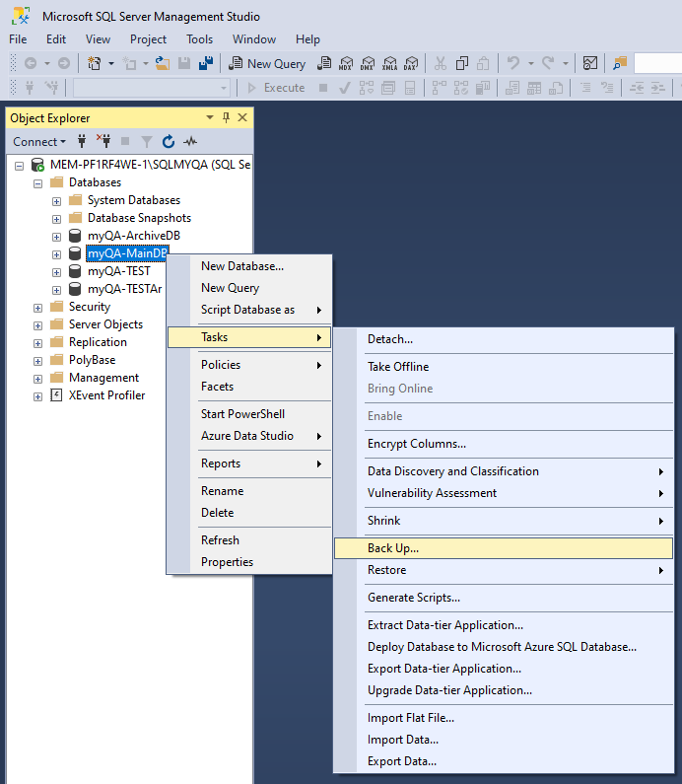The image size is (682, 784).
Task: Expand the XEvent Profiler node
Action: click(38, 397)
